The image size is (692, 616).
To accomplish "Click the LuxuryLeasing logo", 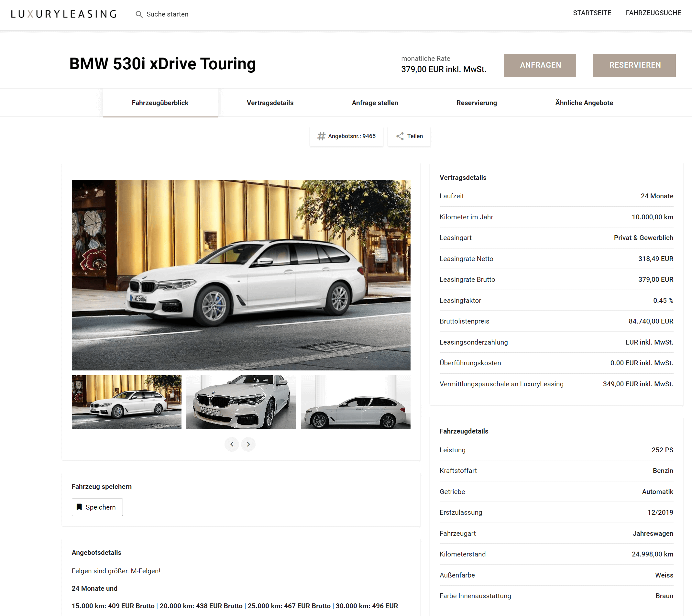I will [x=64, y=14].
